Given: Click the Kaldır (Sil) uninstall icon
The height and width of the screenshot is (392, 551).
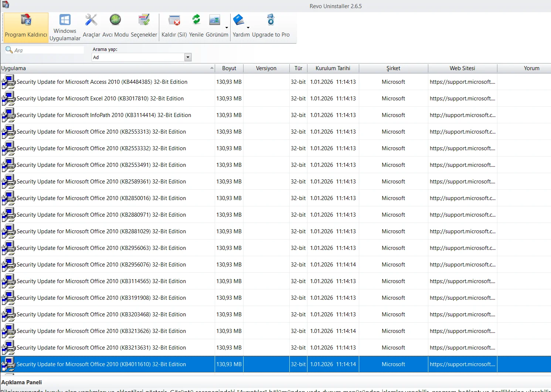Looking at the screenshot, I should pyautogui.click(x=174, y=26).
